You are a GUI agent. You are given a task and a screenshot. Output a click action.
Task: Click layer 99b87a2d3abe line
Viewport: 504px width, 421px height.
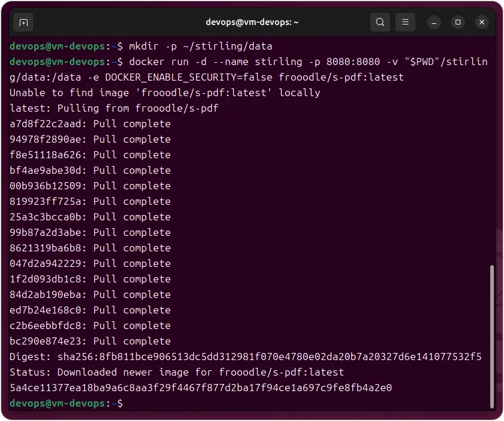point(90,232)
